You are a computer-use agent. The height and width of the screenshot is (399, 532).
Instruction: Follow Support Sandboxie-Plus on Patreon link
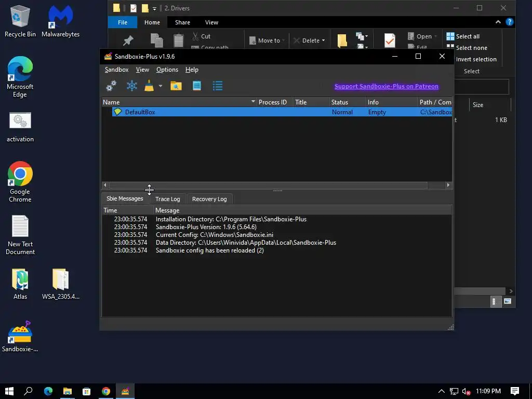pyautogui.click(x=387, y=86)
